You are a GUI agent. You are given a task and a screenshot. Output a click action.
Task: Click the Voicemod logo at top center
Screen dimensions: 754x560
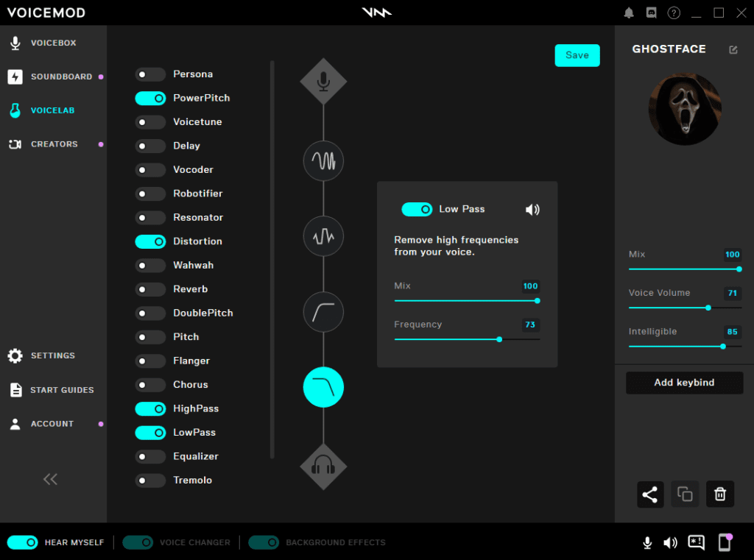[376, 13]
